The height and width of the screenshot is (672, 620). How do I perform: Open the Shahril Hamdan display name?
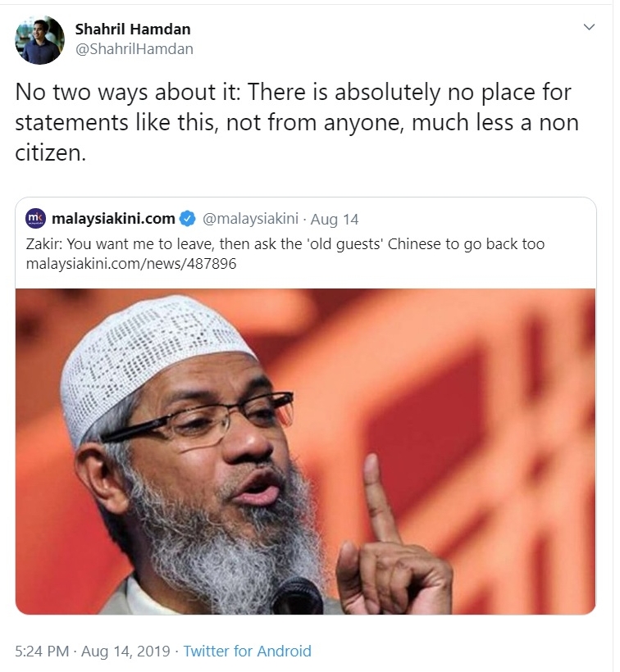(133, 30)
